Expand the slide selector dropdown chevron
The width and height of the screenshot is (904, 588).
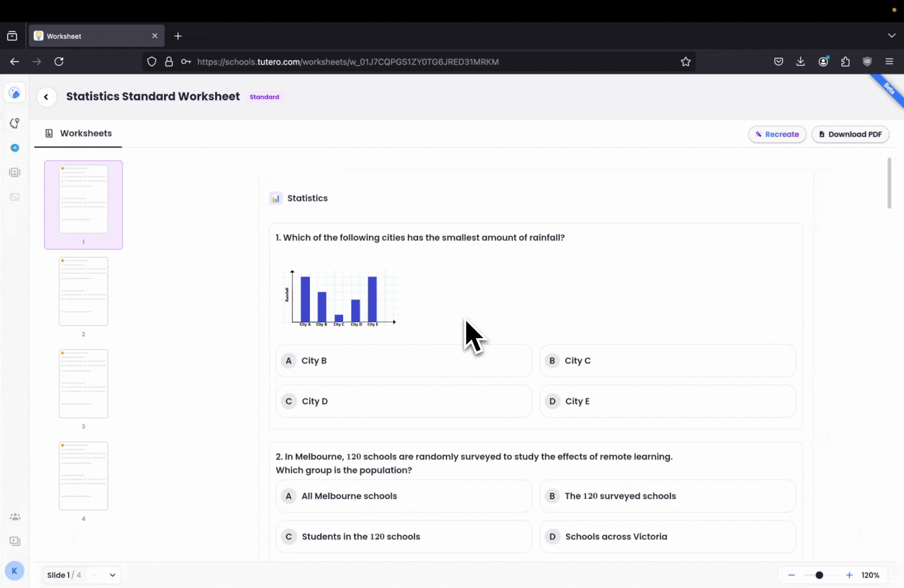pos(113,575)
